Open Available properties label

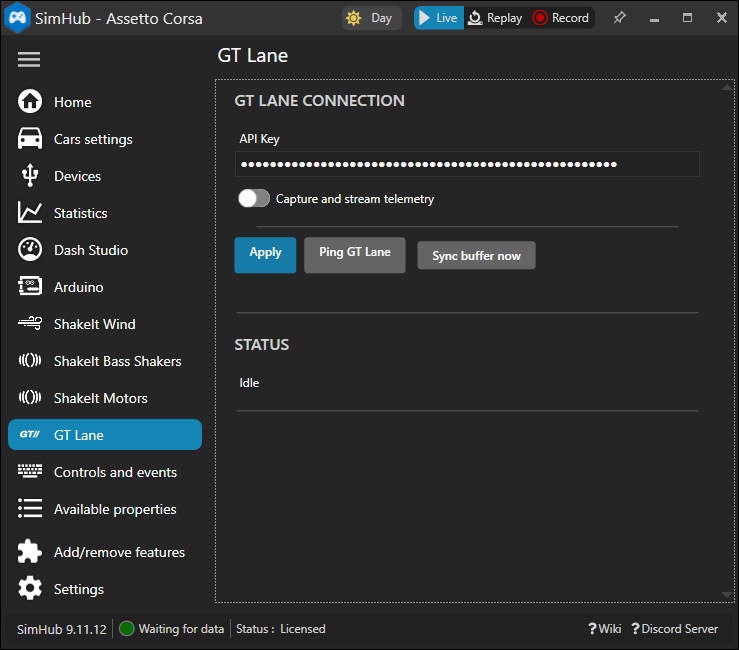[115, 510]
